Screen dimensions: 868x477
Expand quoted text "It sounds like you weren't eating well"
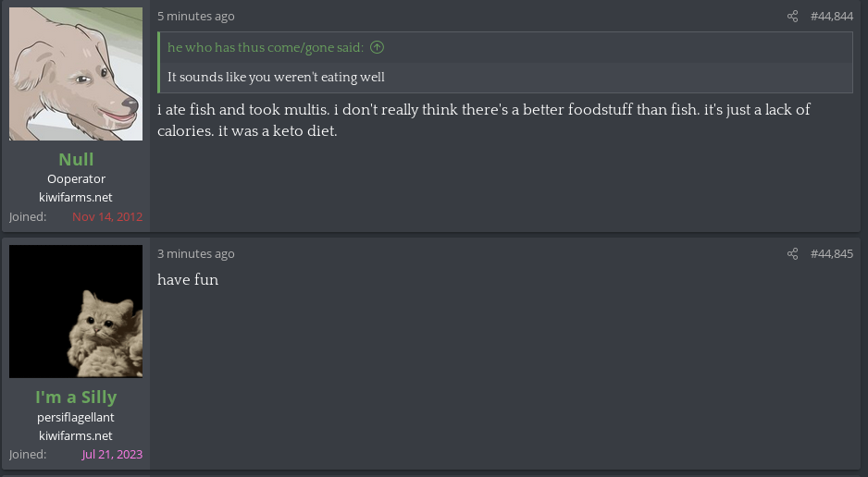click(276, 78)
